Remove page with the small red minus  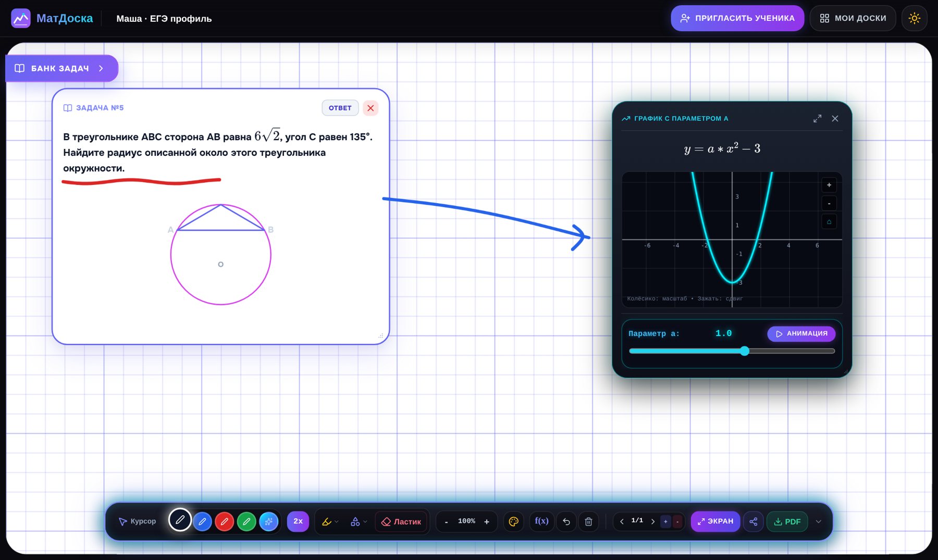coord(677,521)
